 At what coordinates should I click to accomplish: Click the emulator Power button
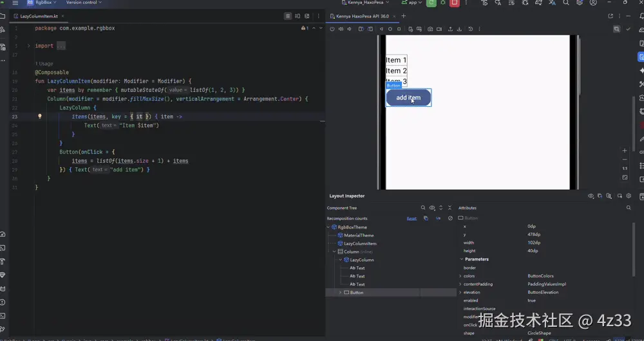click(x=332, y=29)
